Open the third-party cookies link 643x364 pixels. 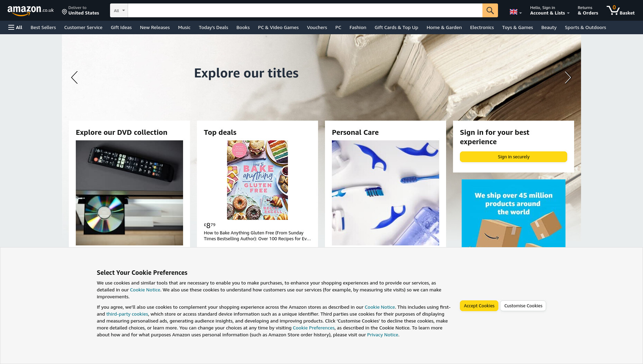tap(127, 314)
